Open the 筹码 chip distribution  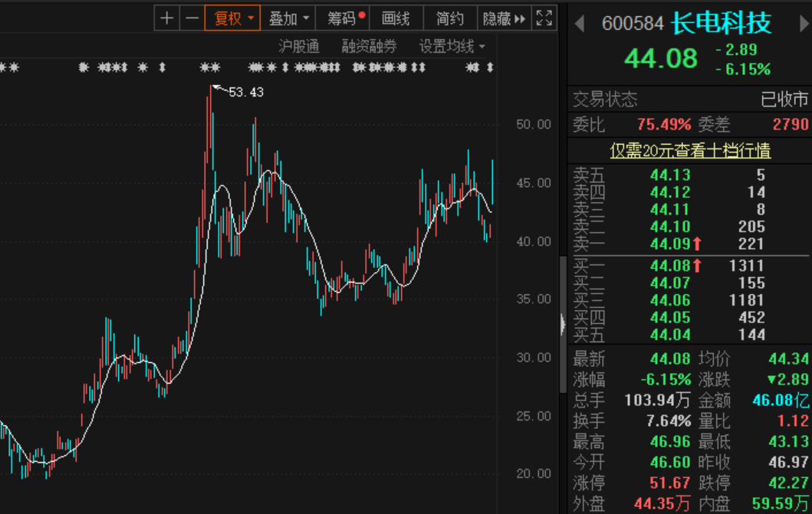[x=343, y=19]
